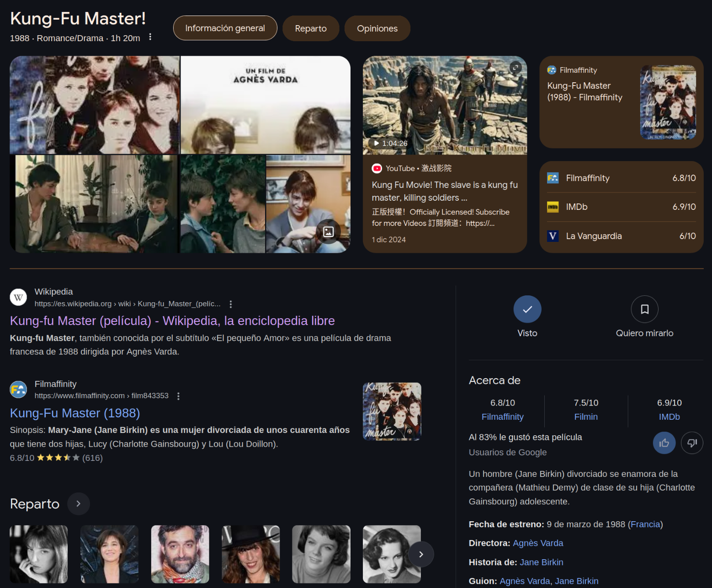Open the Opiniones tab
This screenshot has width=712, height=588.
tap(377, 28)
